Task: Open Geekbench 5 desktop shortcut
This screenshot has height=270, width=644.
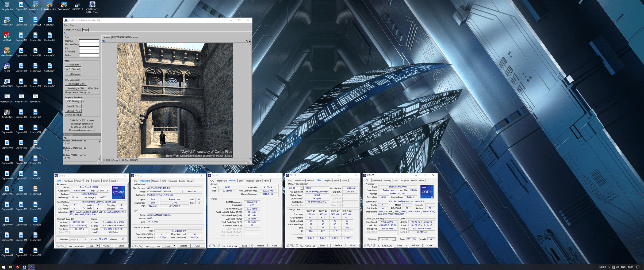Action: click(64, 6)
